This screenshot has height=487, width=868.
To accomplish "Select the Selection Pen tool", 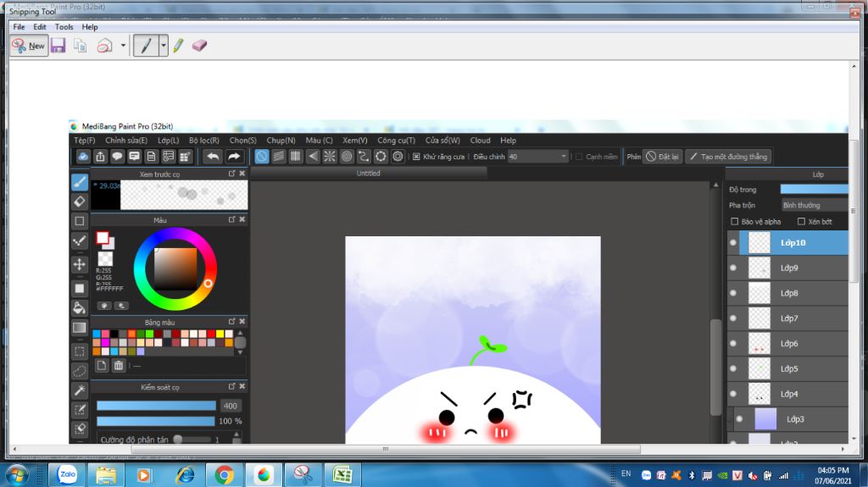I will (80, 410).
